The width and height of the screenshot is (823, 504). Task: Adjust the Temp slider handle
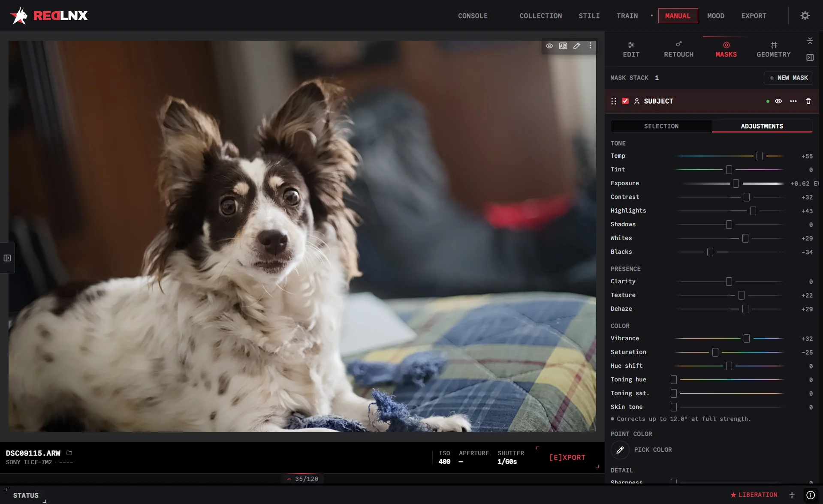click(760, 156)
